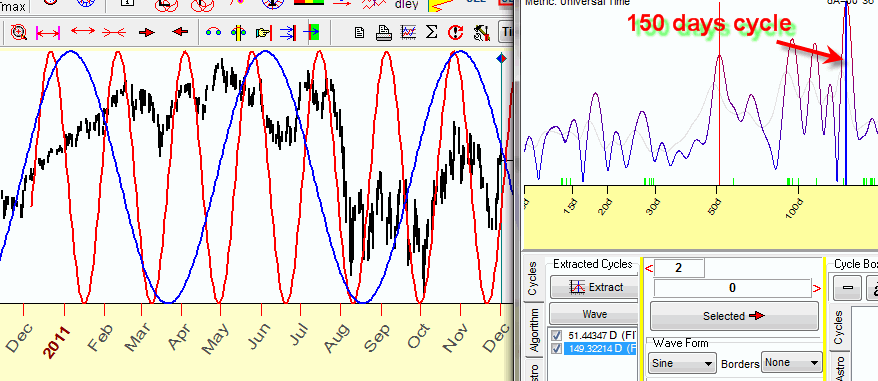
Task: Click the Selected arrow button
Action: [x=734, y=316]
